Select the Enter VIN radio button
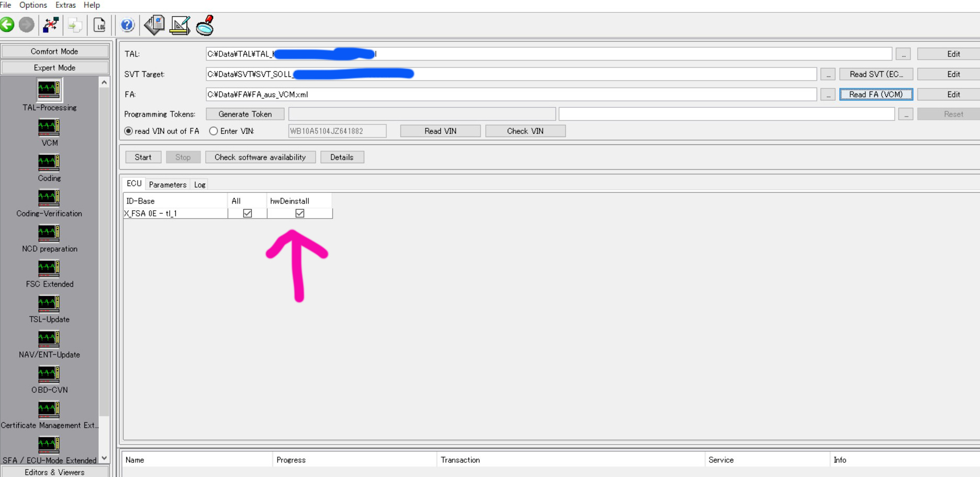The image size is (980, 477). click(x=214, y=131)
